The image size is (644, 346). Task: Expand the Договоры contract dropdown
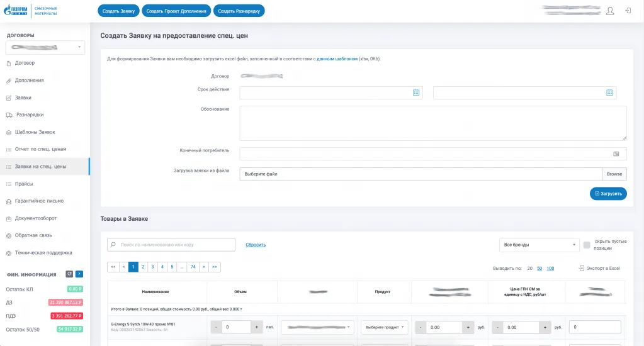tap(45, 47)
